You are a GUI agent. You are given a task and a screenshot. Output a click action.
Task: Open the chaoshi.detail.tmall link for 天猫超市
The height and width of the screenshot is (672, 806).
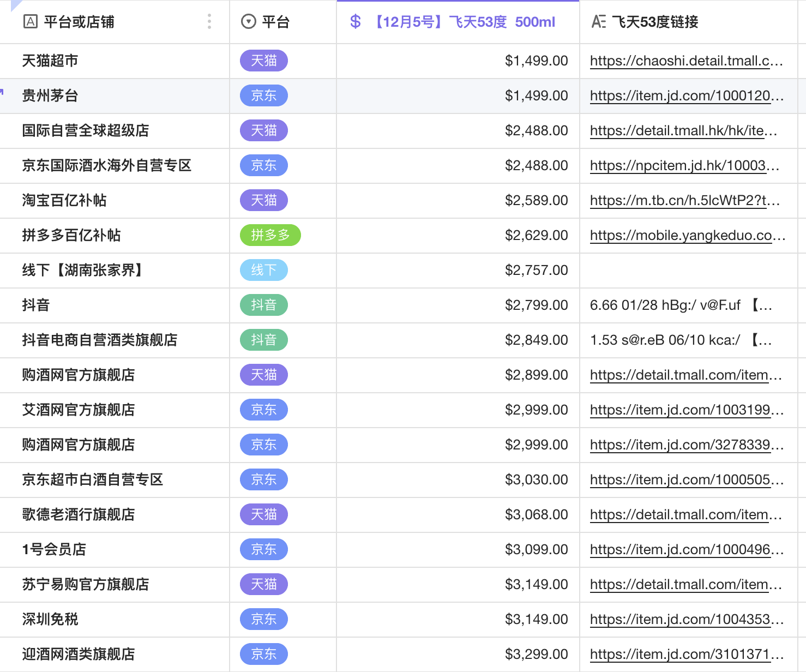[687, 61]
